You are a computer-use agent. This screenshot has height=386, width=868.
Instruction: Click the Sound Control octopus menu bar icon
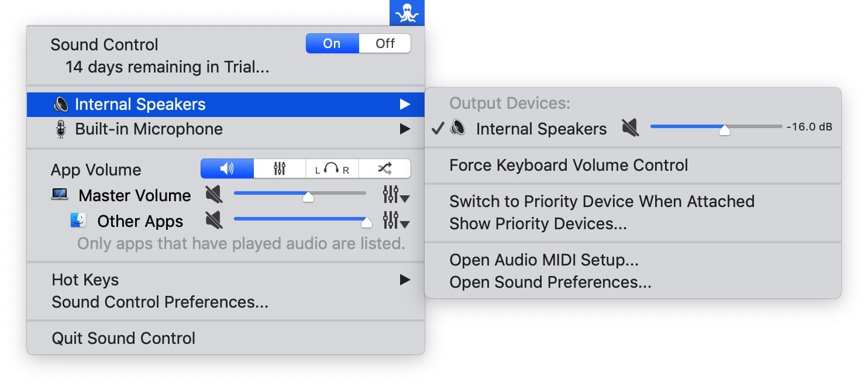click(x=407, y=13)
